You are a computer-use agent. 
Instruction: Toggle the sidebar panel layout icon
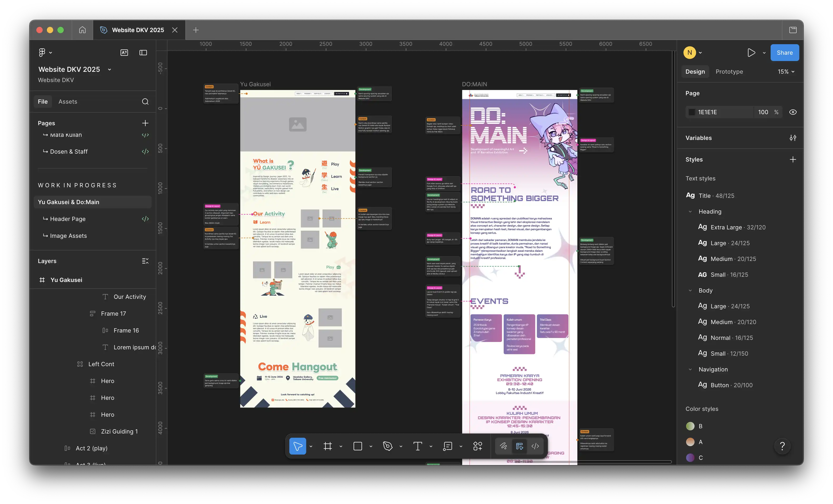pos(143,53)
